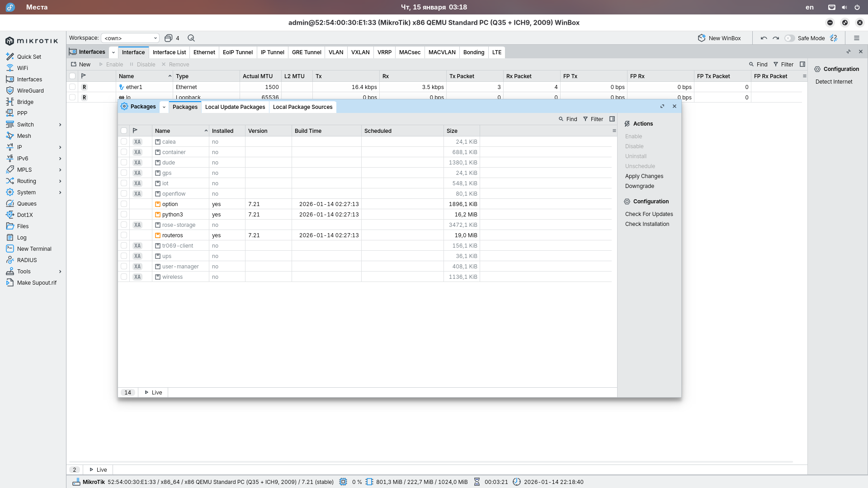This screenshot has height=488, width=868.
Task: Open the VLAN tab in Interfaces
Action: pos(335,52)
